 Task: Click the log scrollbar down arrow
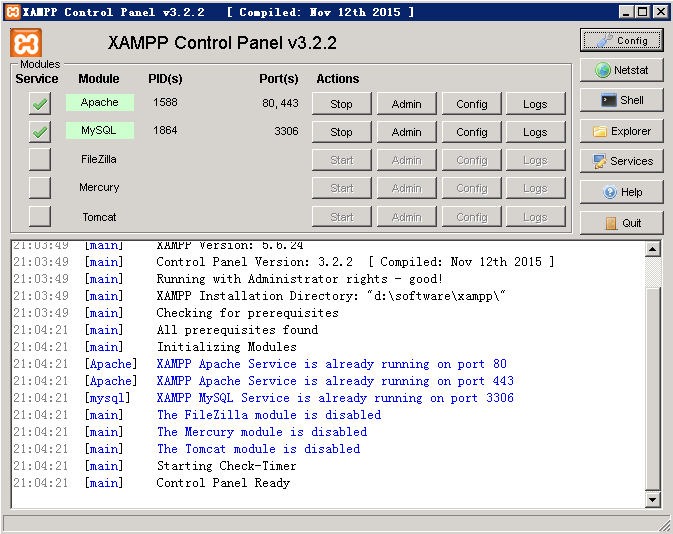(652, 499)
